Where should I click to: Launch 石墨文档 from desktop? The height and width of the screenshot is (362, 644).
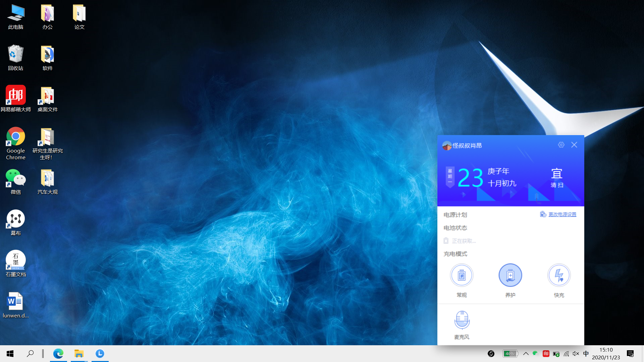[x=16, y=264]
